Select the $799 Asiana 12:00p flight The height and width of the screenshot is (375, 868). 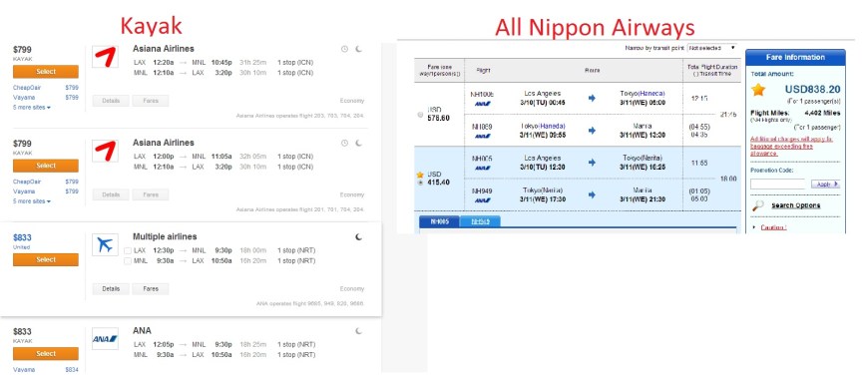pos(46,166)
